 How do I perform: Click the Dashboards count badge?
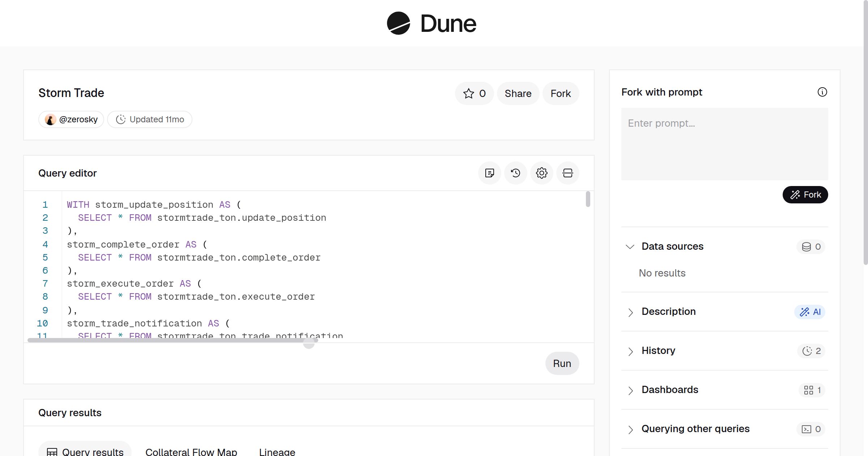tap(812, 390)
